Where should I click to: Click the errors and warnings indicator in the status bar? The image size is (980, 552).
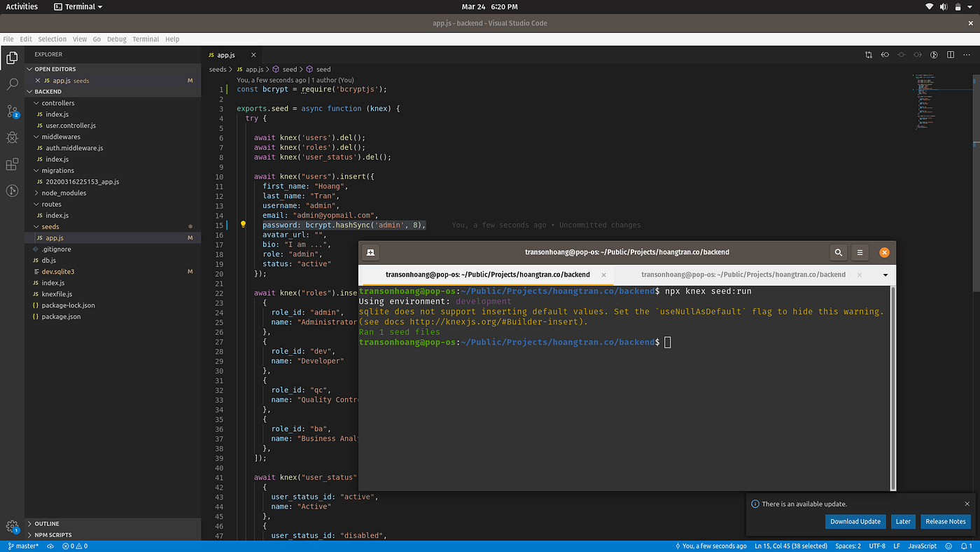tap(73, 546)
